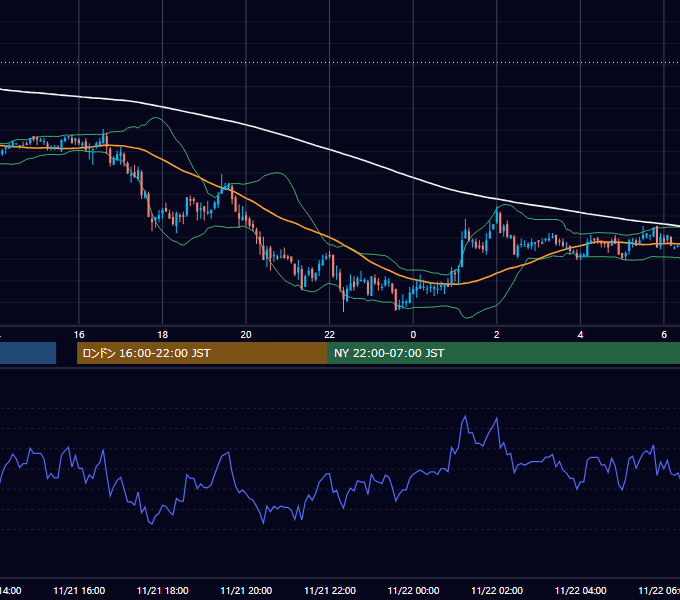The image size is (680, 600).
Task: Click the '22' hour label on the upper time axis
Action: pyautogui.click(x=330, y=335)
